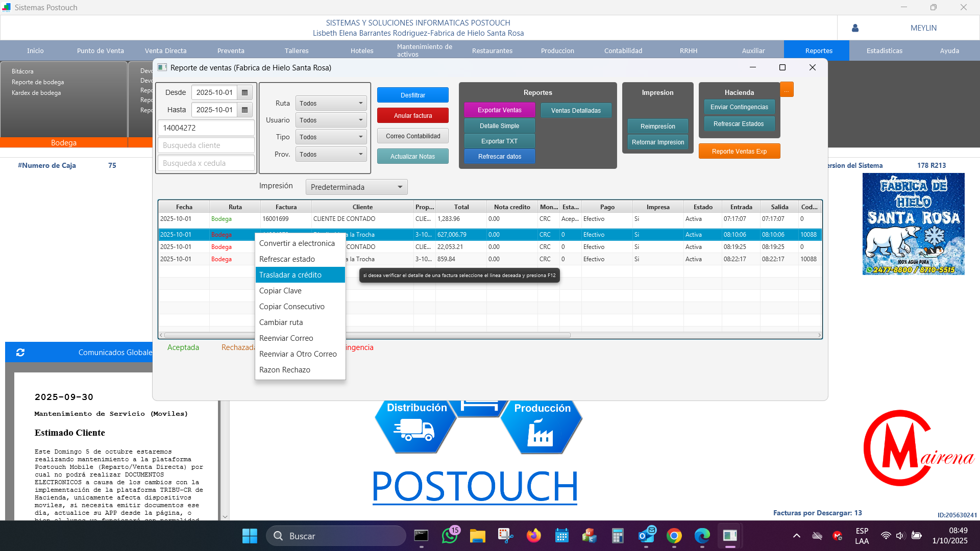Open WhatsApp from the taskbar
Screen dimensions: 980x551
(450, 536)
